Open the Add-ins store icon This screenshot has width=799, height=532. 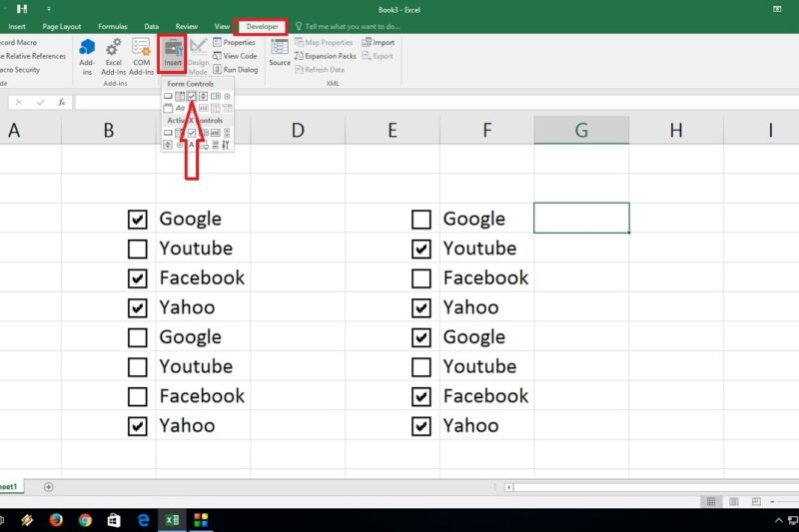[87, 48]
